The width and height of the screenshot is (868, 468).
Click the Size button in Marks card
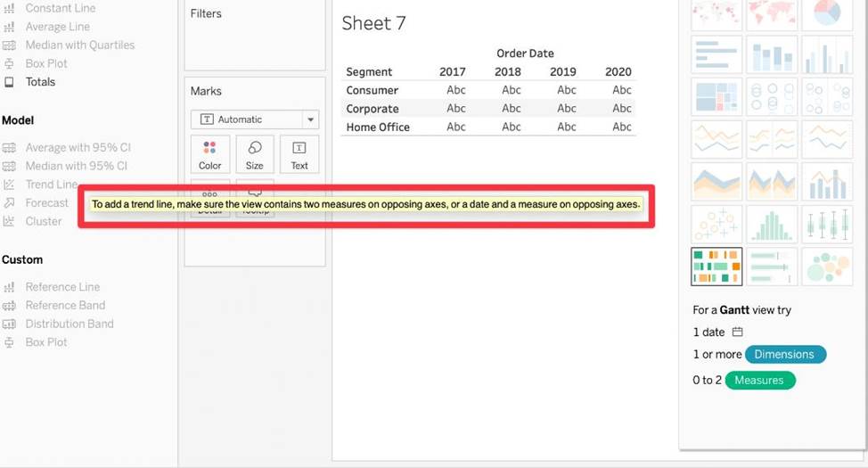[255, 154]
